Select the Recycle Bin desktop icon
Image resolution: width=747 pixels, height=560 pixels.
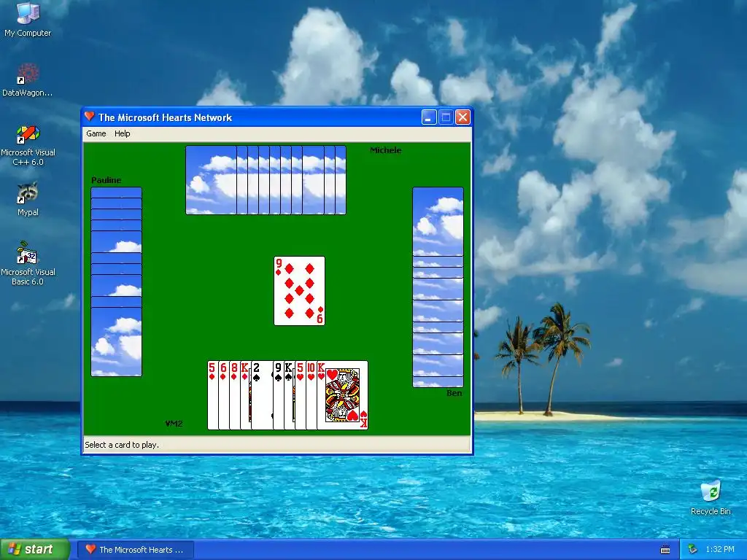tap(711, 498)
